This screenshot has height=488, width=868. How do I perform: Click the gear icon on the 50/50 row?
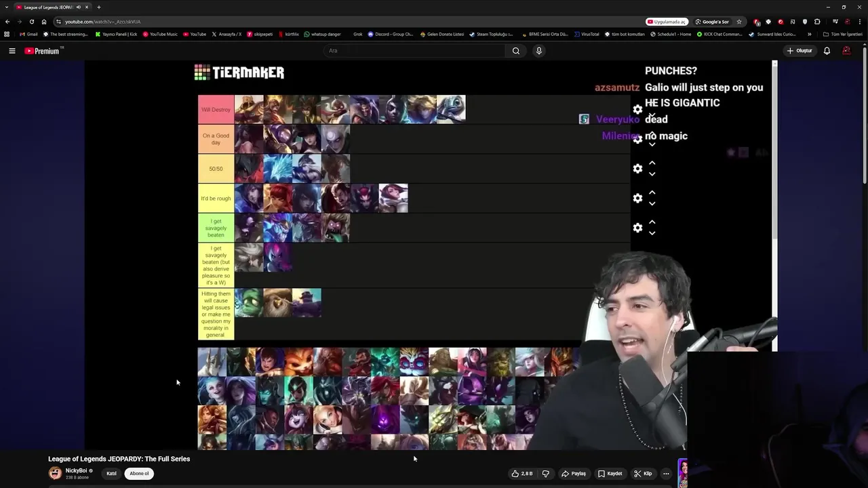[x=637, y=169]
